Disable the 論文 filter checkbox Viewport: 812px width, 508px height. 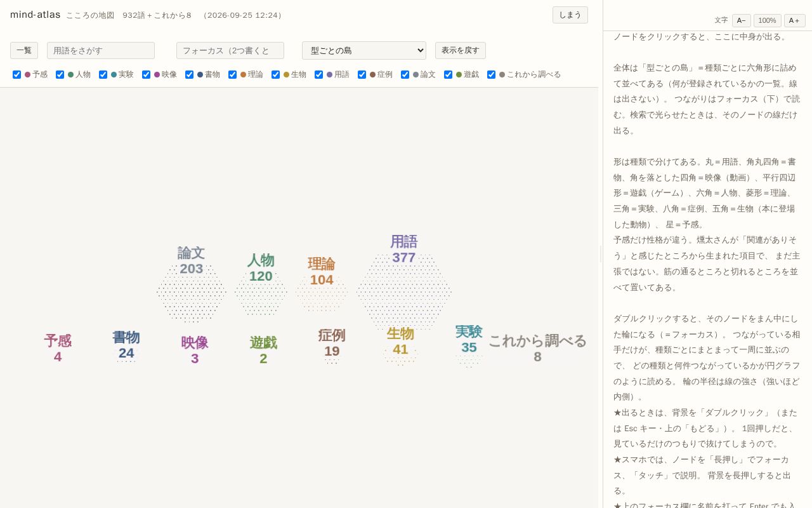click(x=405, y=75)
